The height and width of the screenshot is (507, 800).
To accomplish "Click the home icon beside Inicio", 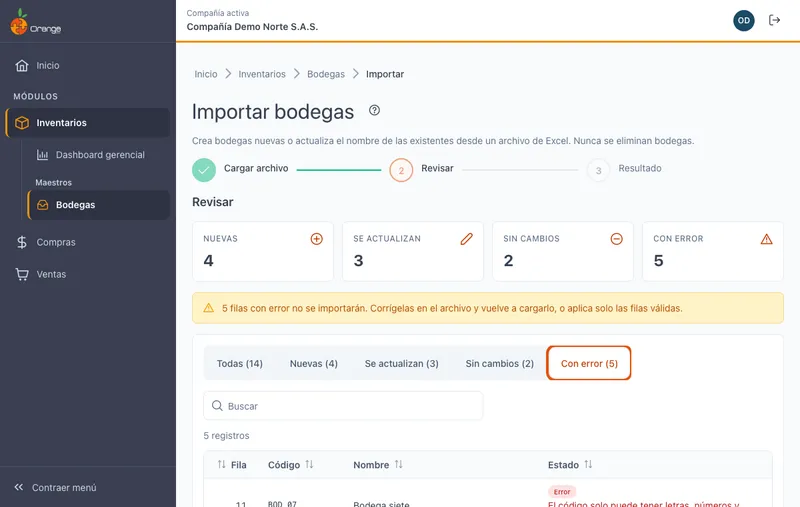I will click(22, 65).
